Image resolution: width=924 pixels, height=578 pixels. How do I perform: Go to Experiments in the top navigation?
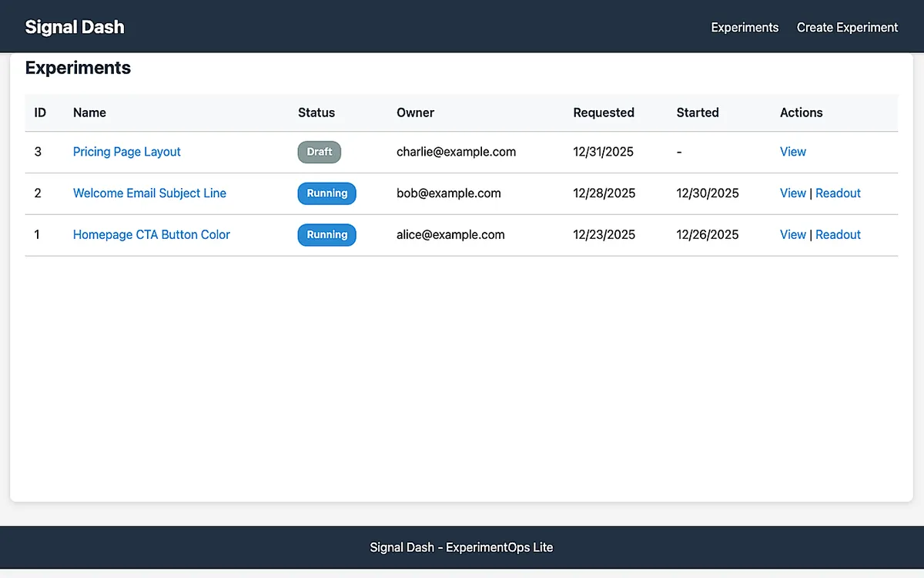coord(745,27)
